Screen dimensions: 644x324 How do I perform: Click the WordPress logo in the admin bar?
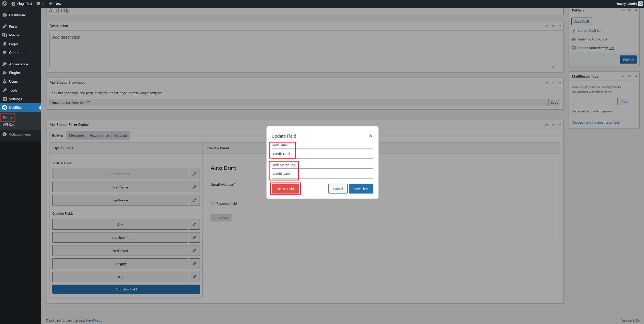pyautogui.click(x=4, y=4)
